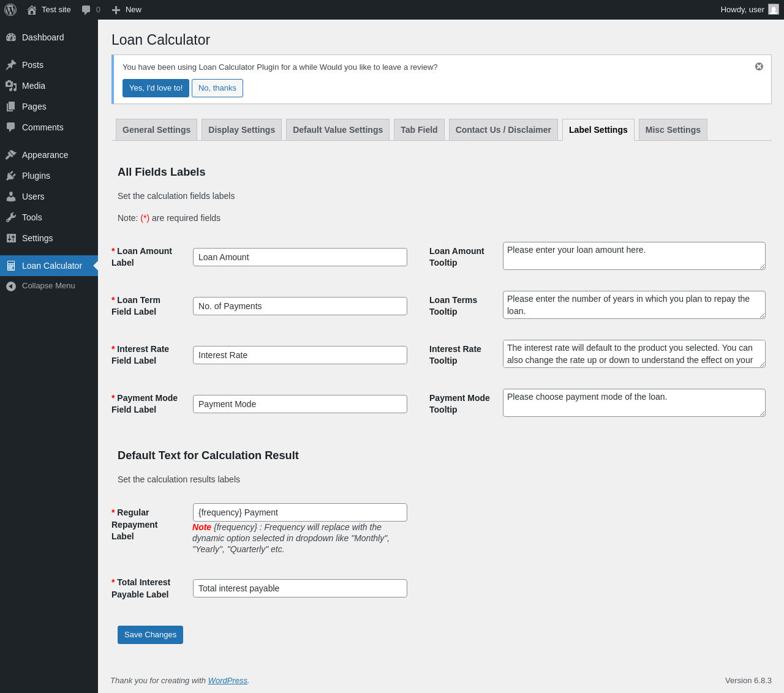The width and height of the screenshot is (784, 693).
Task: Click the plus New icon in admin bar
Action: (116, 10)
